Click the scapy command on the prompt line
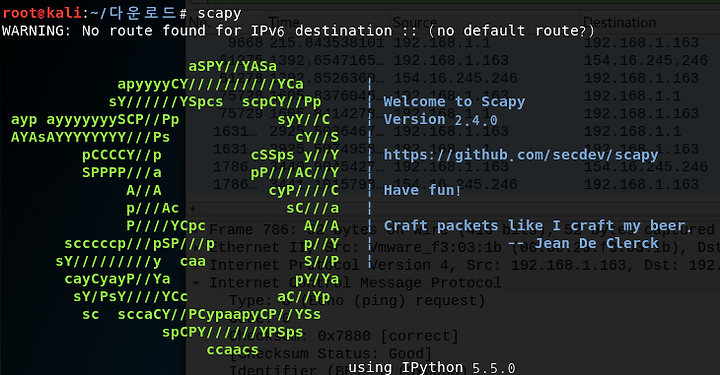Viewport: 720px width, 375px height. click(x=219, y=14)
